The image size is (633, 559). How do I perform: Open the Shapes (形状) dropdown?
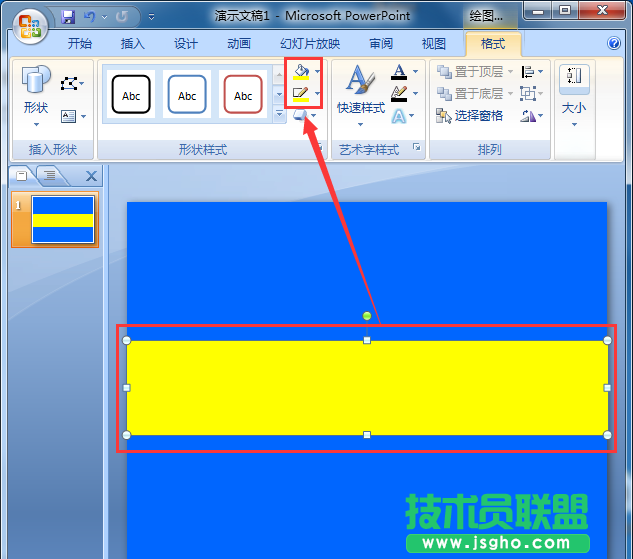coord(35,98)
